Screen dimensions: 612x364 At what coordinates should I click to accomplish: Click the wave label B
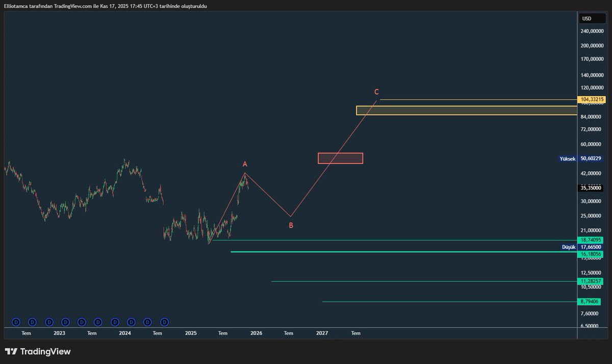(291, 225)
